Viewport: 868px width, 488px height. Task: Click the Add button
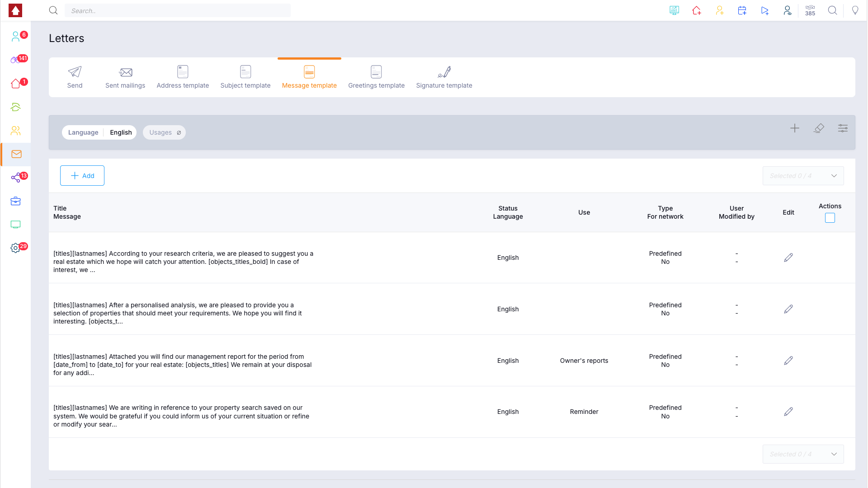tap(82, 175)
